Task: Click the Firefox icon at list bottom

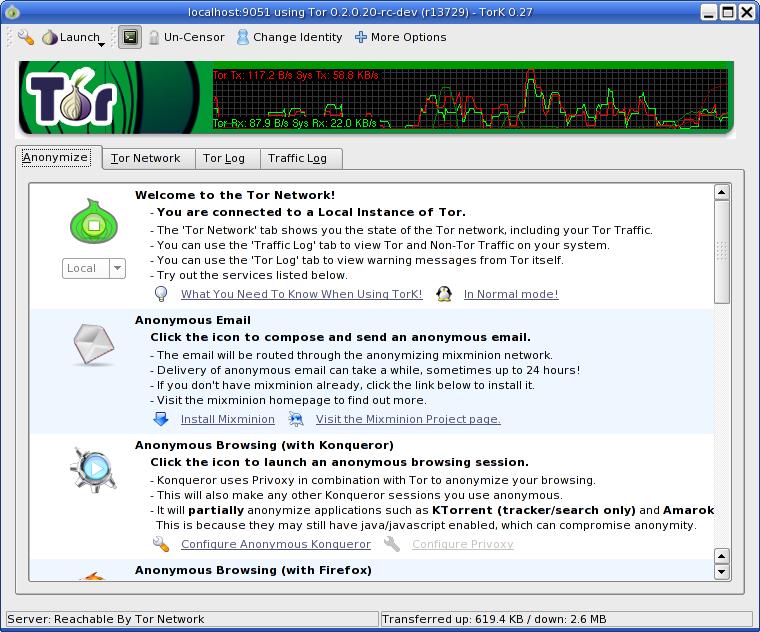Action: 93,576
